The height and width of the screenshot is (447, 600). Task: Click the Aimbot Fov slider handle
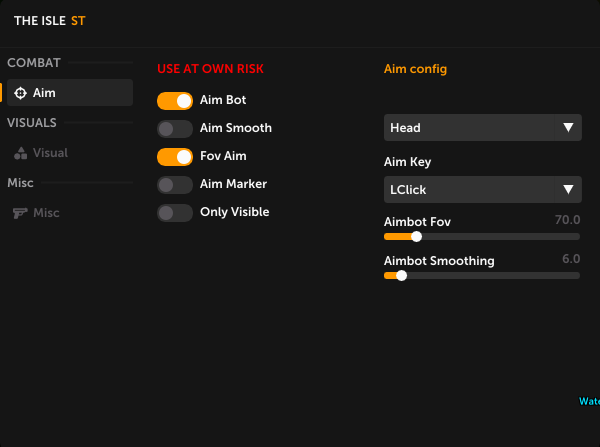pyautogui.click(x=416, y=237)
